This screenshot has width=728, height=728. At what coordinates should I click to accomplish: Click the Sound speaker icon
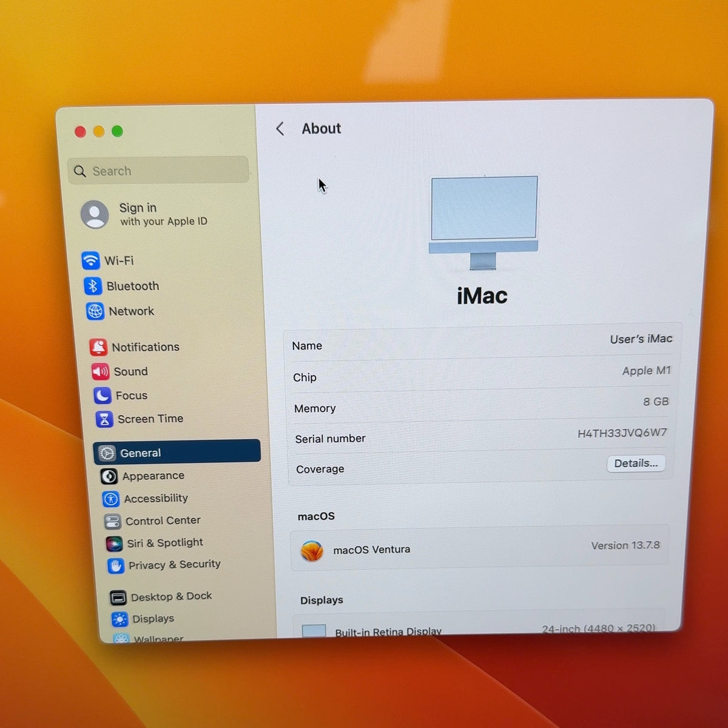pyautogui.click(x=101, y=371)
